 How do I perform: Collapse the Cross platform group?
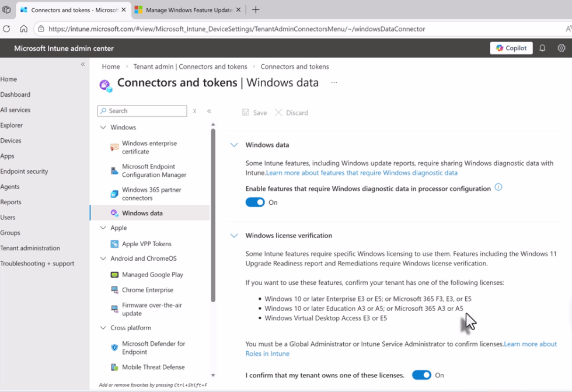tap(103, 328)
